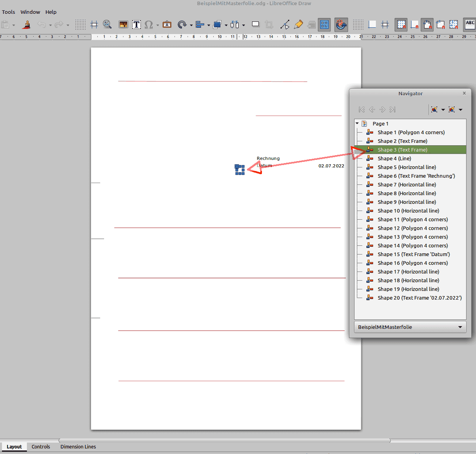This screenshot has width=476, height=454.
Task: Switch to the Dimension Lines tab
Action: click(78, 446)
